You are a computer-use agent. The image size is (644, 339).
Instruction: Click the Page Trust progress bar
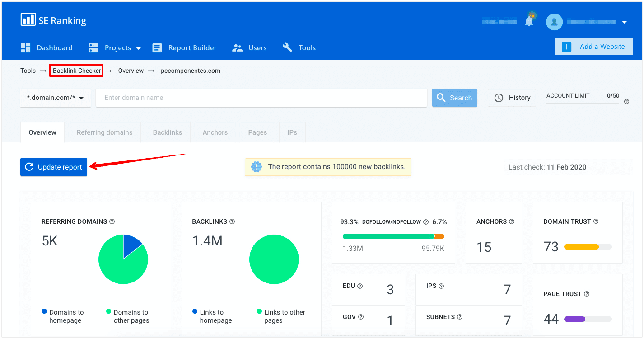tap(588, 319)
